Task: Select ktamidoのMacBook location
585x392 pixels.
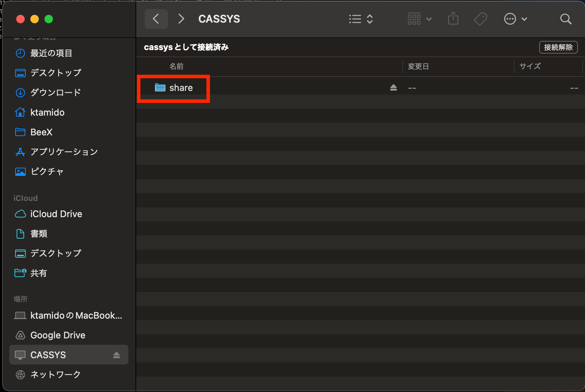Action: pyautogui.click(x=69, y=316)
